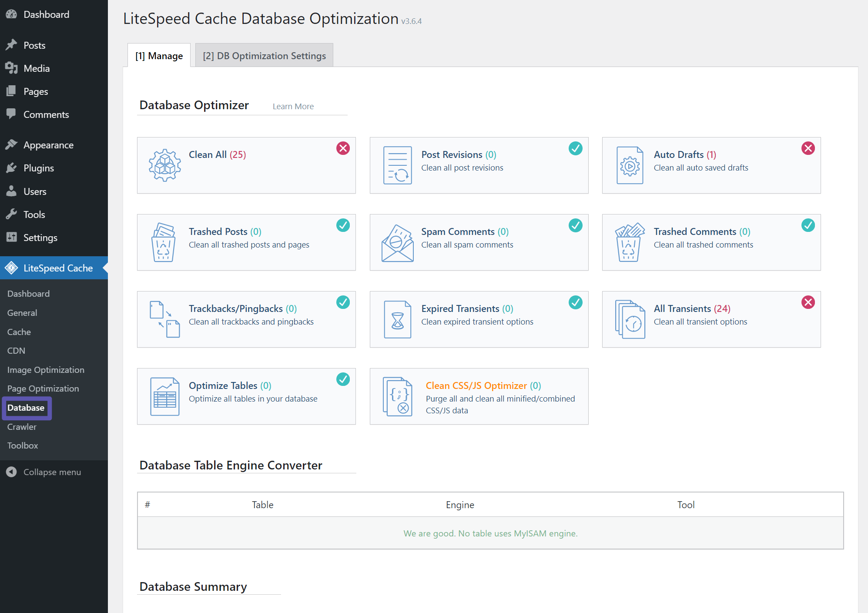Open Page Optimization submenu item
Viewport: 868px width, 613px height.
(x=43, y=389)
